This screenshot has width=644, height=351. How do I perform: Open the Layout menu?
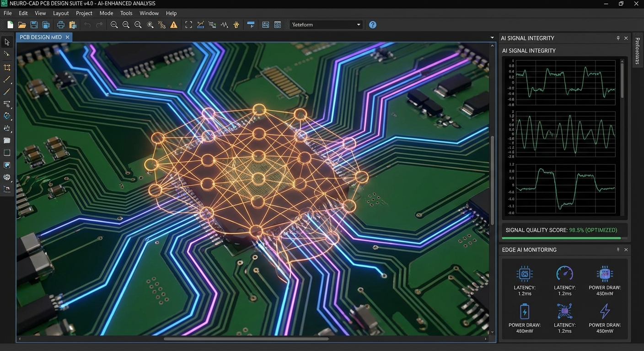61,13
